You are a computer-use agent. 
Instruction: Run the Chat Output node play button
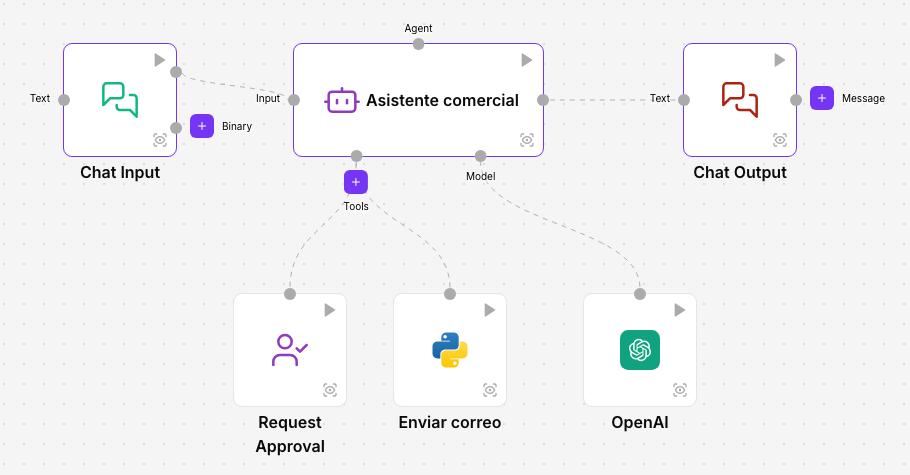point(779,60)
